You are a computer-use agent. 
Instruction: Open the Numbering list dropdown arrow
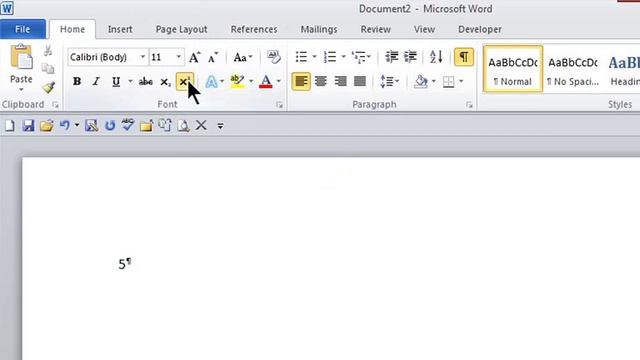tap(343, 57)
